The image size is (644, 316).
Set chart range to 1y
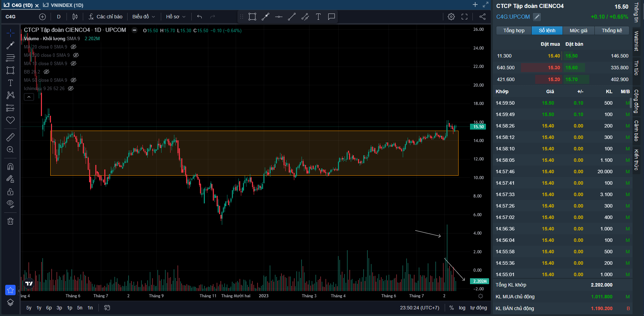pos(39,308)
